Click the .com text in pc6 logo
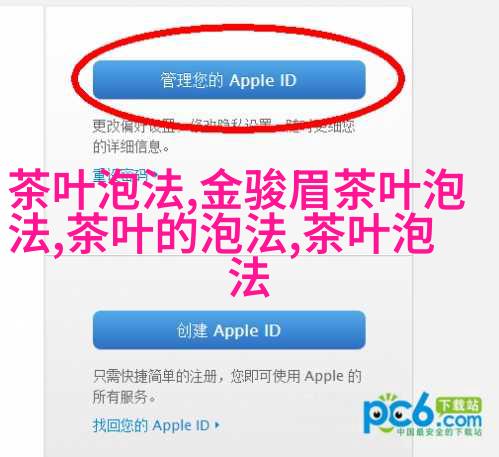This screenshot has width=499, height=457. click(459, 421)
